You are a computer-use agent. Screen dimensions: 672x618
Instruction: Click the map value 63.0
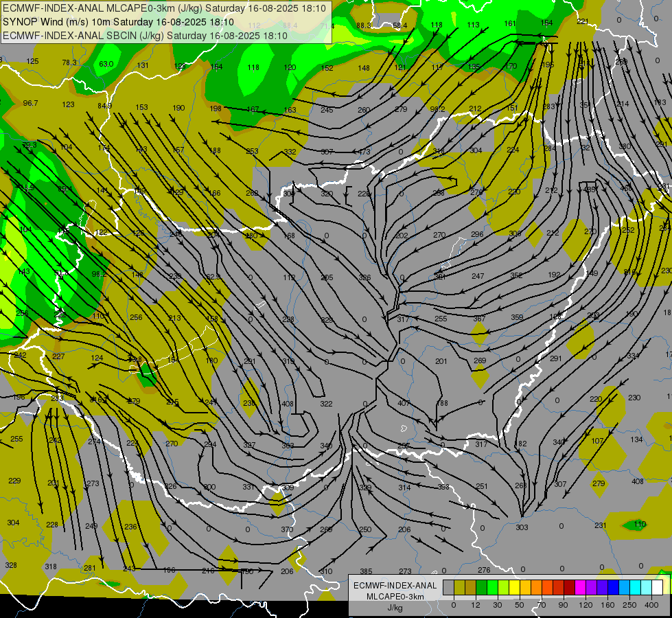(x=106, y=64)
